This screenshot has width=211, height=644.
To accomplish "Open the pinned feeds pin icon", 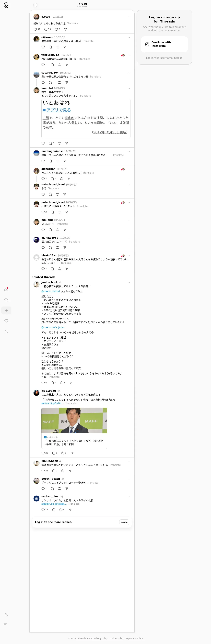I will (6, 615).
